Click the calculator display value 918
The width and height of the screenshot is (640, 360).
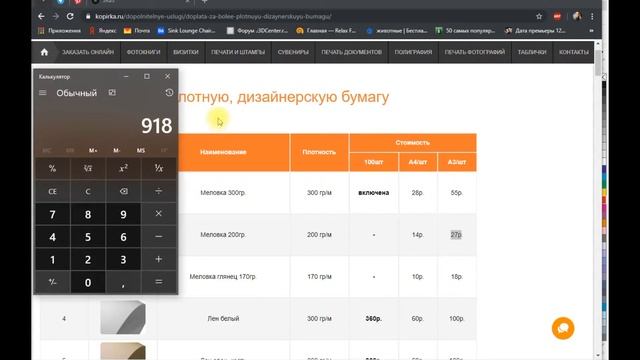156,126
